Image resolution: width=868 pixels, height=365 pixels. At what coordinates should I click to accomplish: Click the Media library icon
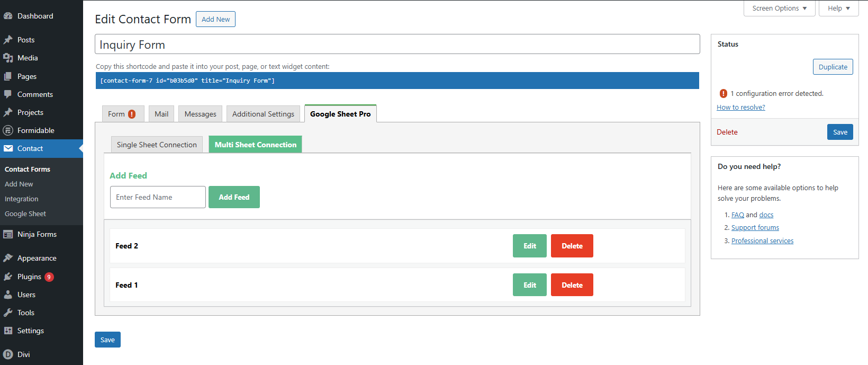click(x=8, y=58)
